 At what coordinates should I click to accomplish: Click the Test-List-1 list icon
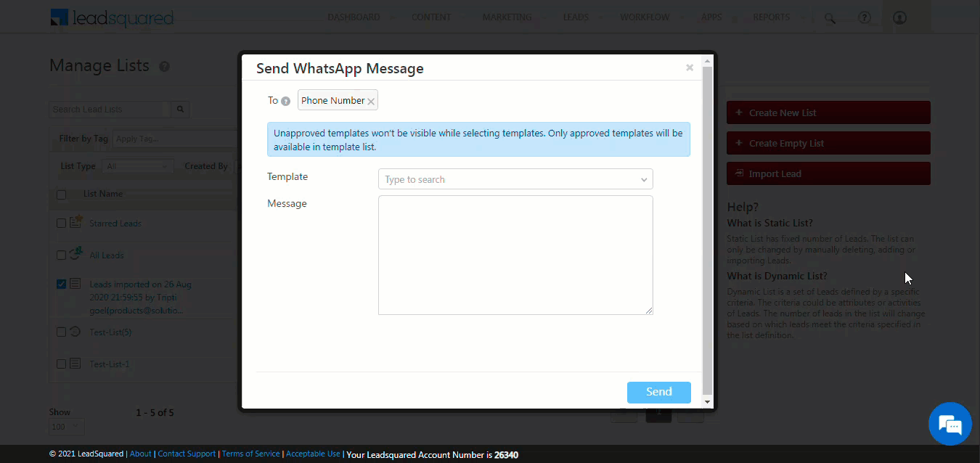75,364
